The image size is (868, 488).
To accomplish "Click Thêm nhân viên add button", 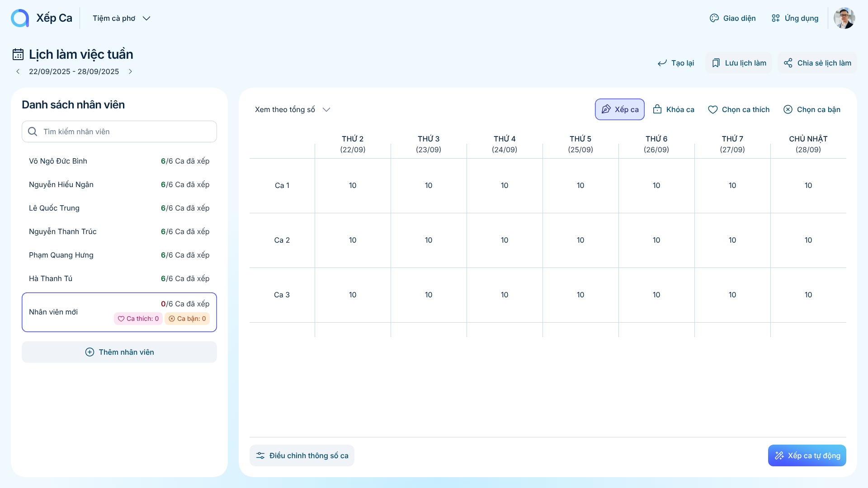I will (119, 352).
